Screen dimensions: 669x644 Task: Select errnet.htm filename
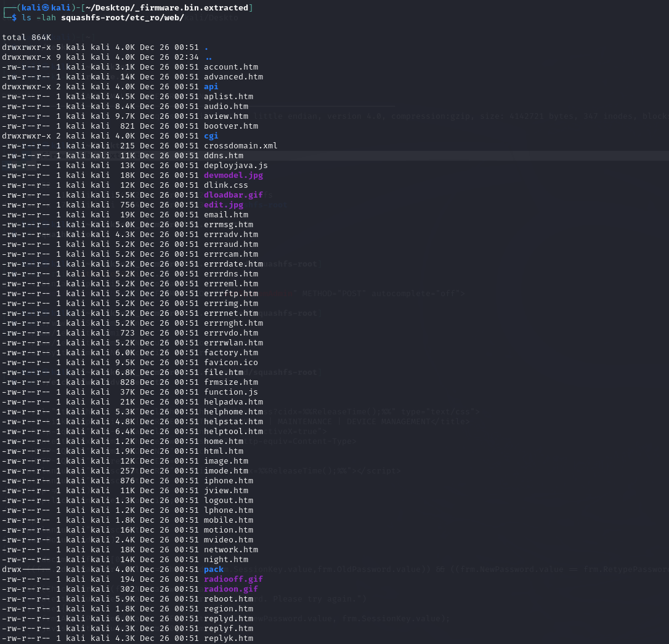click(231, 313)
